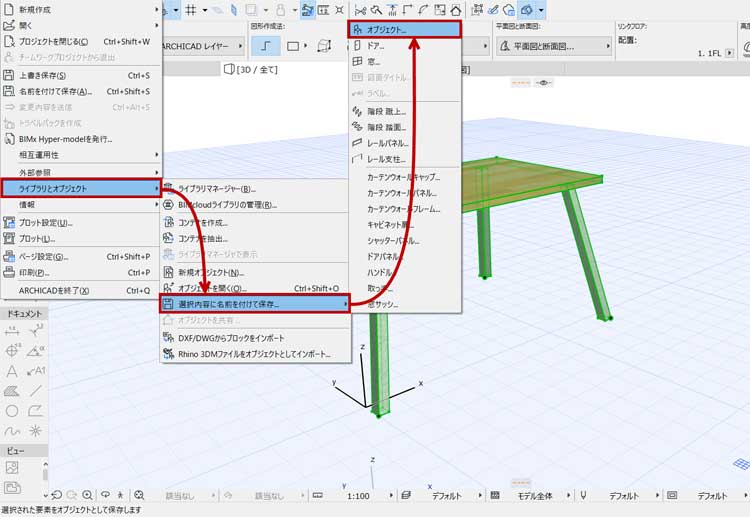This screenshot has height=517, width=750.
Task: Click the scissors trim icon in toolbar
Action: pos(360,10)
